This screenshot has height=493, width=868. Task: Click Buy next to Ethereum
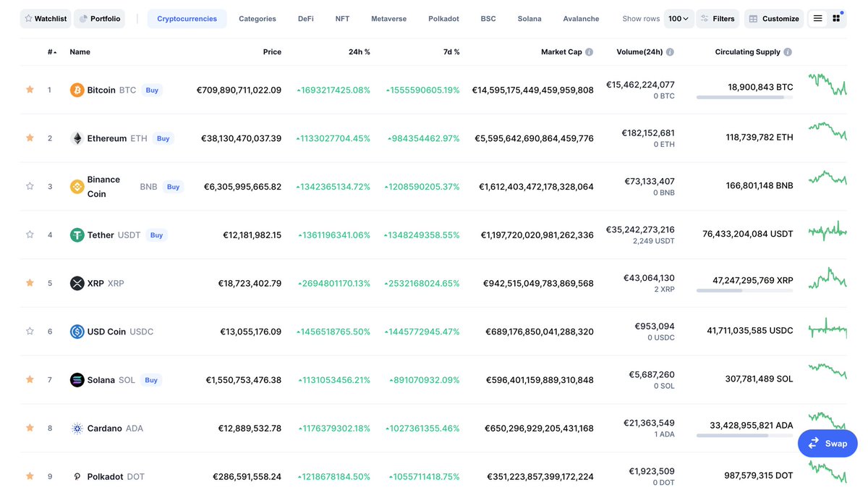click(163, 138)
